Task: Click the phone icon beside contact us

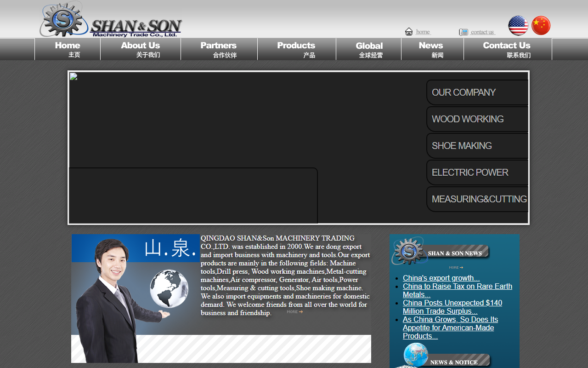Action: [464, 32]
